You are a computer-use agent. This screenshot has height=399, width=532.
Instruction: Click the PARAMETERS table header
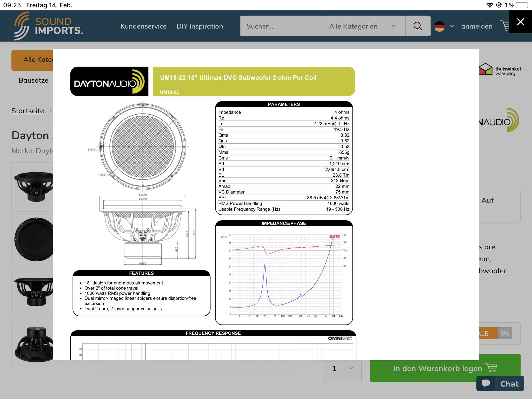(x=284, y=104)
